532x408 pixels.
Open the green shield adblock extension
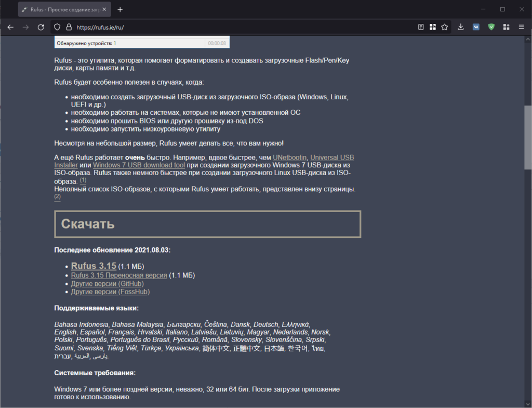tap(491, 27)
